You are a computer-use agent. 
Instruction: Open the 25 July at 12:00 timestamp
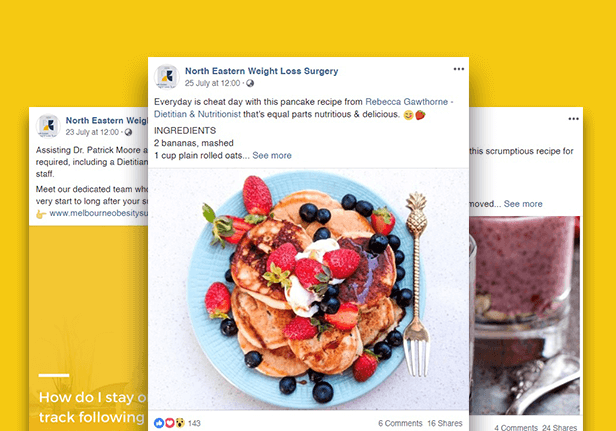tap(212, 83)
